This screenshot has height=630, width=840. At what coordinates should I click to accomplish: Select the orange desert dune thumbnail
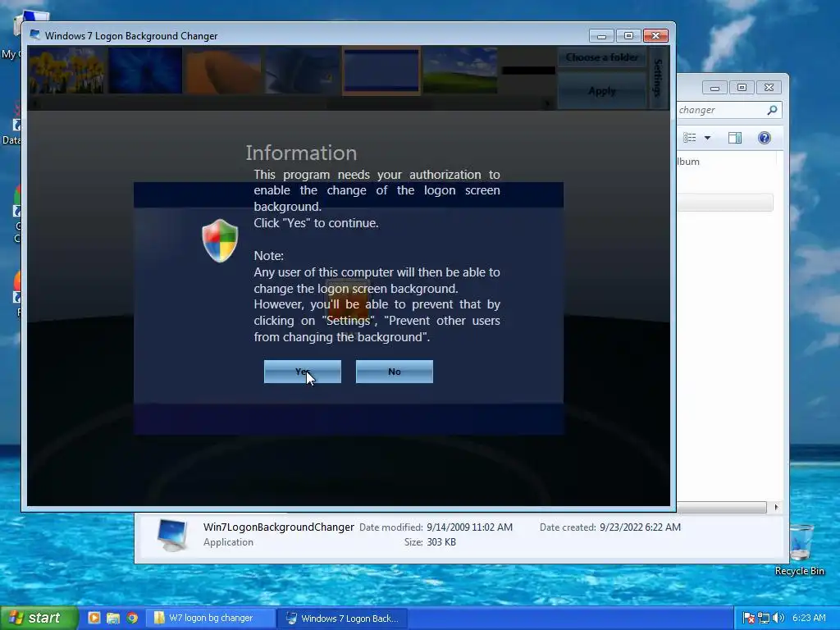coord(224,71)
